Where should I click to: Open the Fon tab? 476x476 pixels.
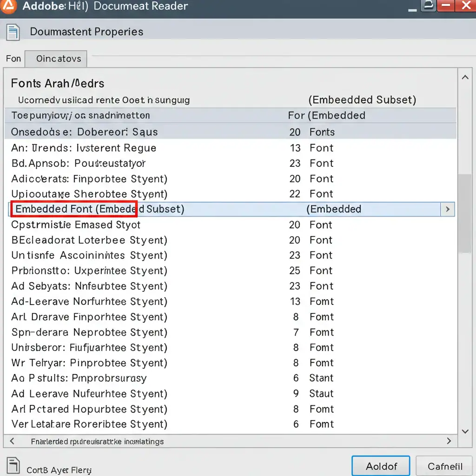(x=13, y=59)
